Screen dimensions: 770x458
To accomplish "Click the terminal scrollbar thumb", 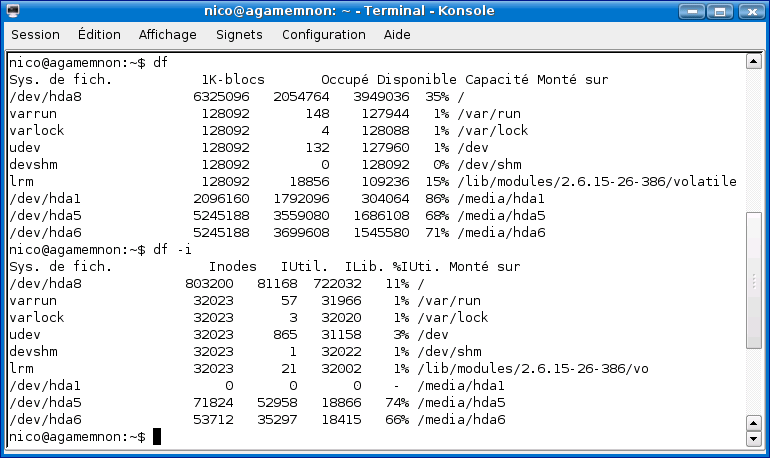I will pos(756,280).
